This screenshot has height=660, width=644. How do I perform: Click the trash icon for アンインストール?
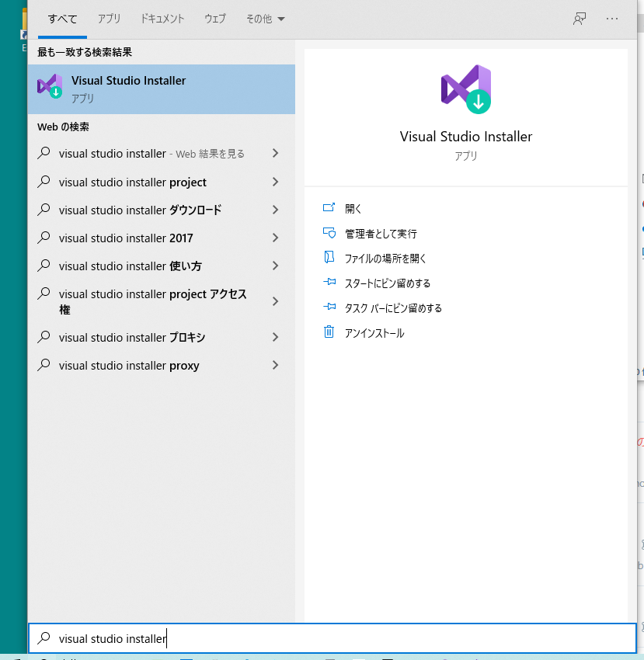tap(329, 332)
